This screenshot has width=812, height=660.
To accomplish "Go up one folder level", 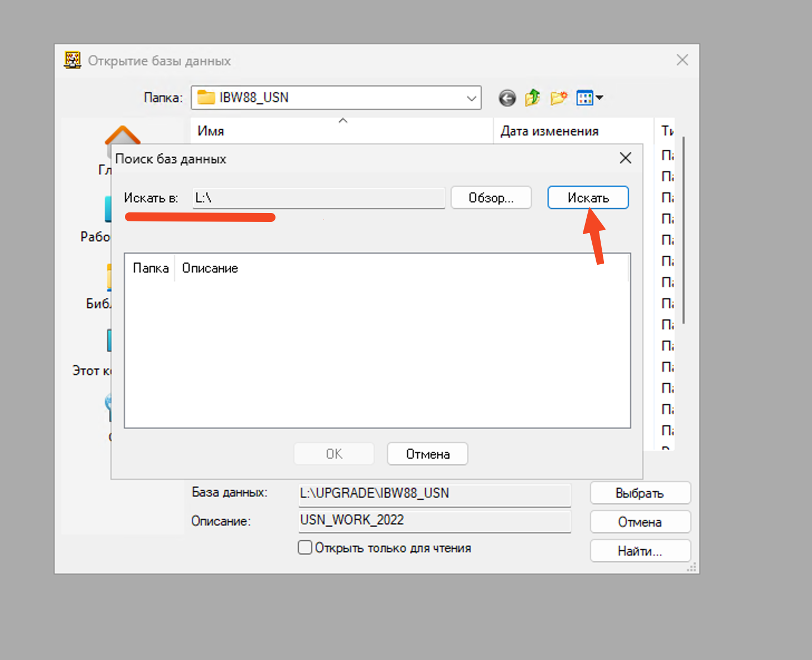I will (x=533, y=98).
